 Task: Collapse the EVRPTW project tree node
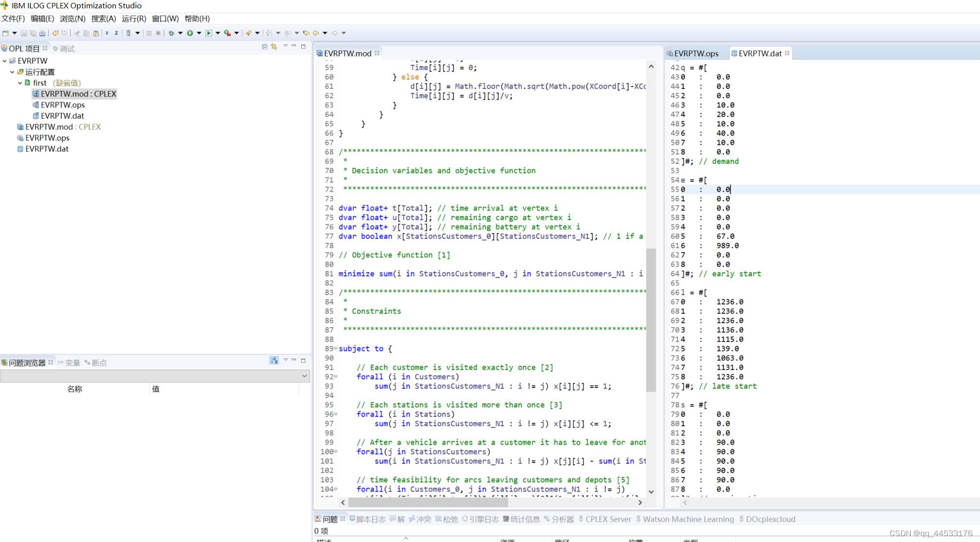click(x=4, y=61)
